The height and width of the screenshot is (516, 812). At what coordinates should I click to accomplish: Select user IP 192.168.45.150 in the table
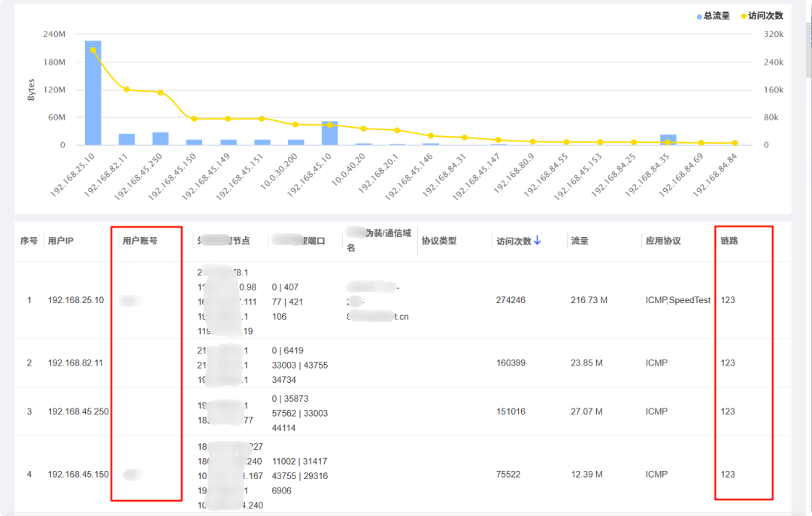pyautogui.click(x=78, y=474)
